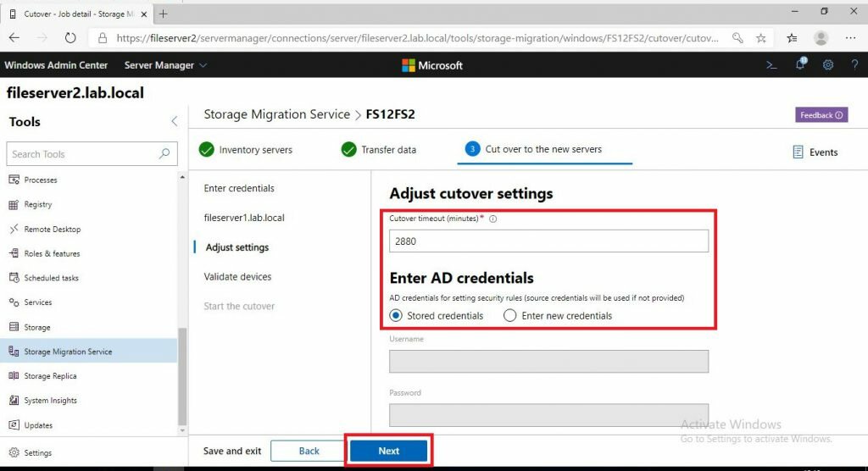Open Windows Admin Center settings gear
The width and height of the screenshot is (868, 471).
(x=827, y=64)
